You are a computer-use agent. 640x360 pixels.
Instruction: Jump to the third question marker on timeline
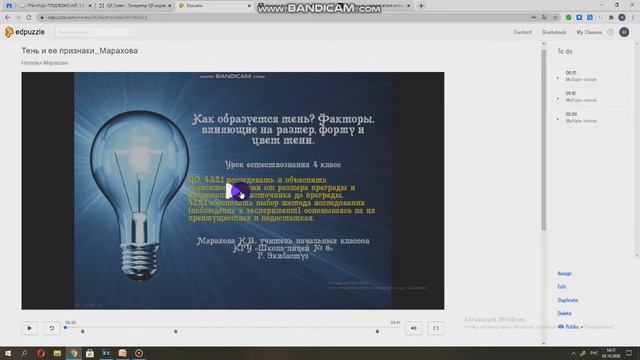tap(377, 331)
